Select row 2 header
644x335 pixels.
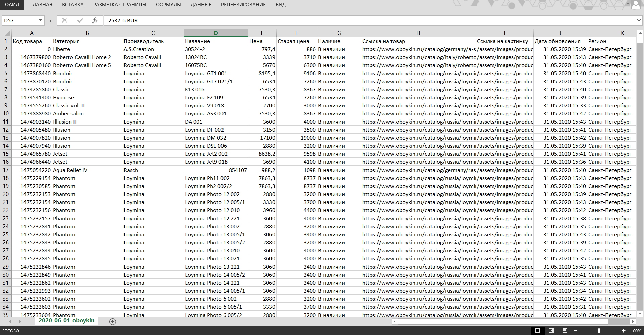point(6,49)
